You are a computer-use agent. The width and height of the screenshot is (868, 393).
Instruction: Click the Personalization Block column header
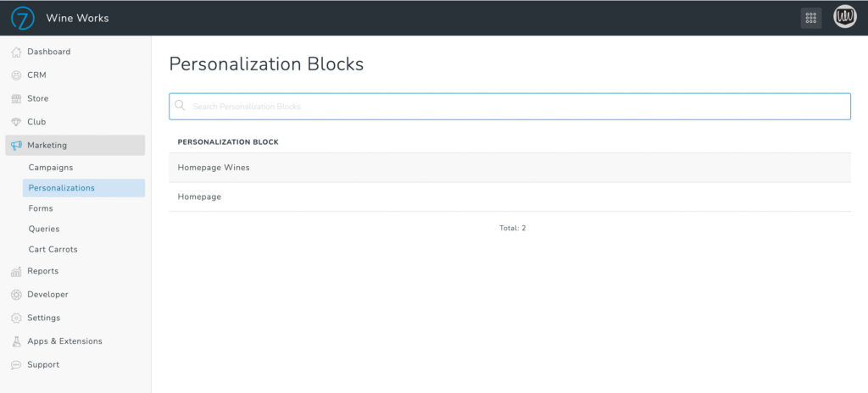(x=228, y=142)
